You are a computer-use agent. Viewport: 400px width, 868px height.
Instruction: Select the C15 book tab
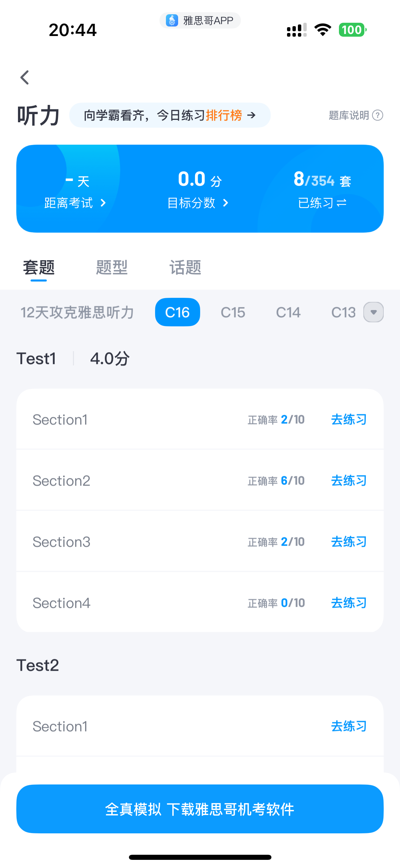coord(233,312)
